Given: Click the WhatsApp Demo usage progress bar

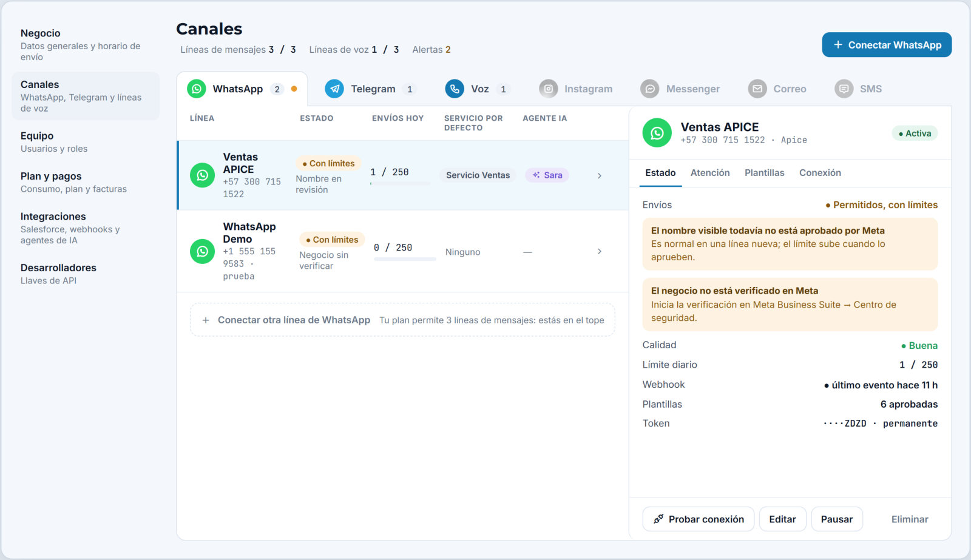Looking at the screenshot, I should pyautogui.click(x=405, y=259).
